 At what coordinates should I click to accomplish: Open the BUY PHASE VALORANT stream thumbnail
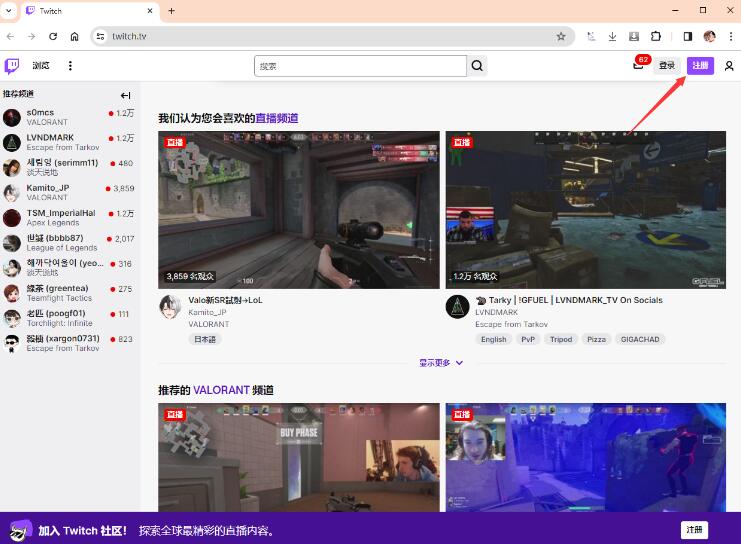tap(299, 457)
